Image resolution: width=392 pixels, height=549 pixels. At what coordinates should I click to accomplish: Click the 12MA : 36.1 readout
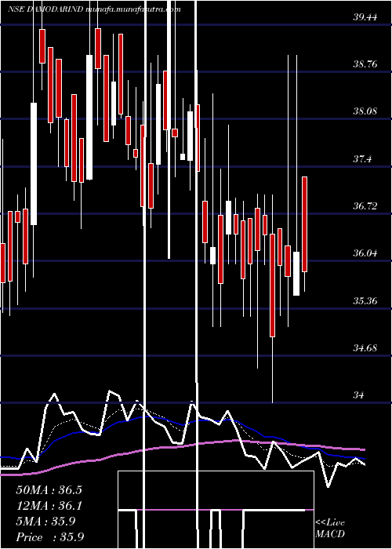click(x=49, y=506)
